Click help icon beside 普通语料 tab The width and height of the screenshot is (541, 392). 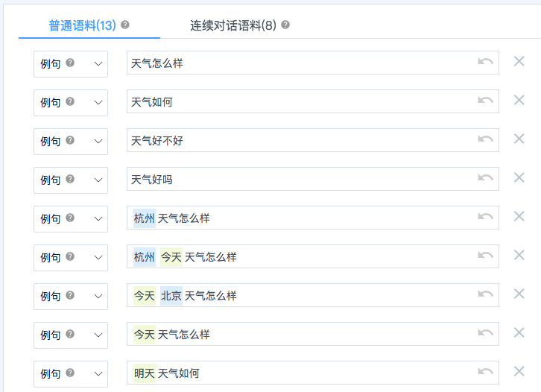click(125, 25)
